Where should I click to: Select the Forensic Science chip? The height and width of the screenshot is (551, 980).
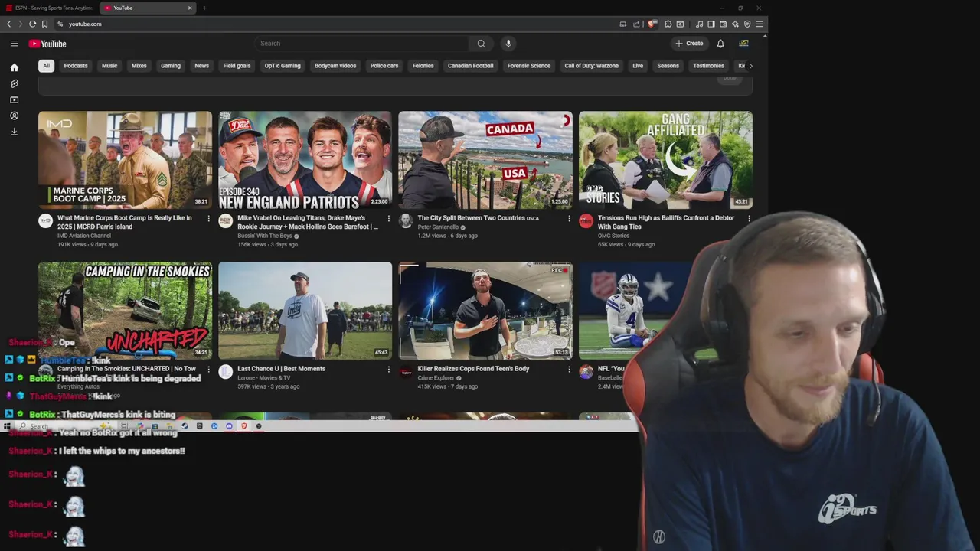[x=529, y=66]
